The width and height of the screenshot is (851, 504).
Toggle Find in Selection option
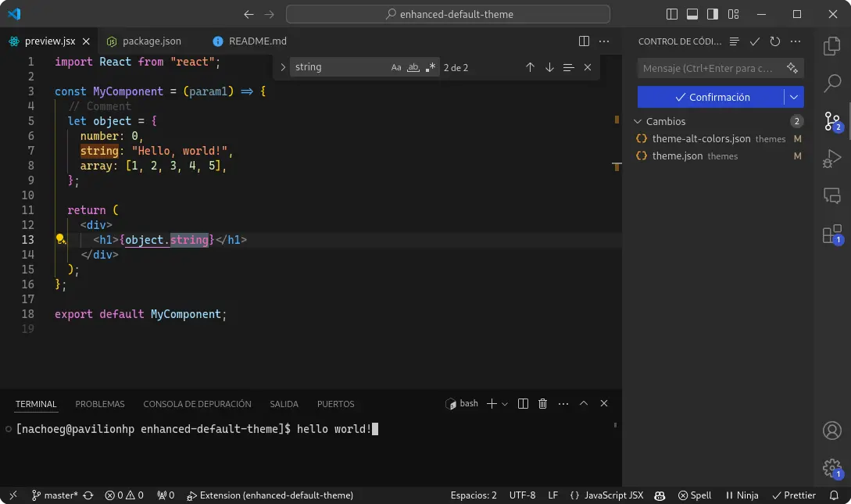(x=568, y=67)
